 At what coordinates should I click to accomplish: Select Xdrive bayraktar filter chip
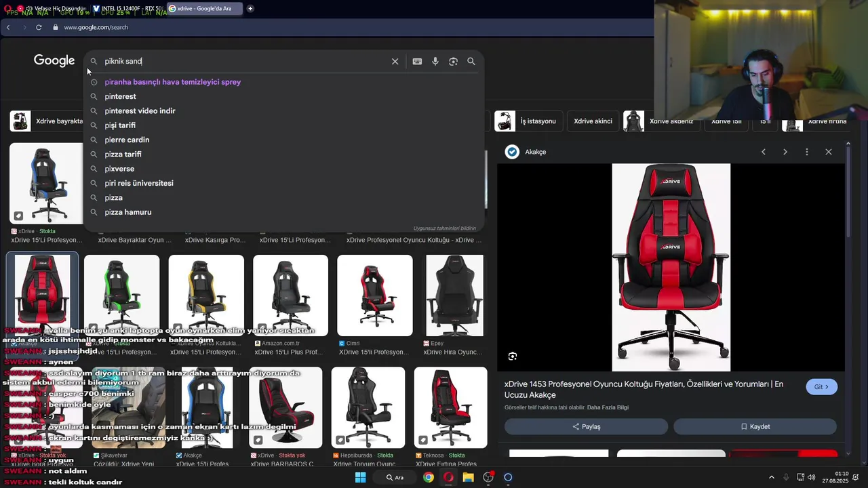pos(46,121)
